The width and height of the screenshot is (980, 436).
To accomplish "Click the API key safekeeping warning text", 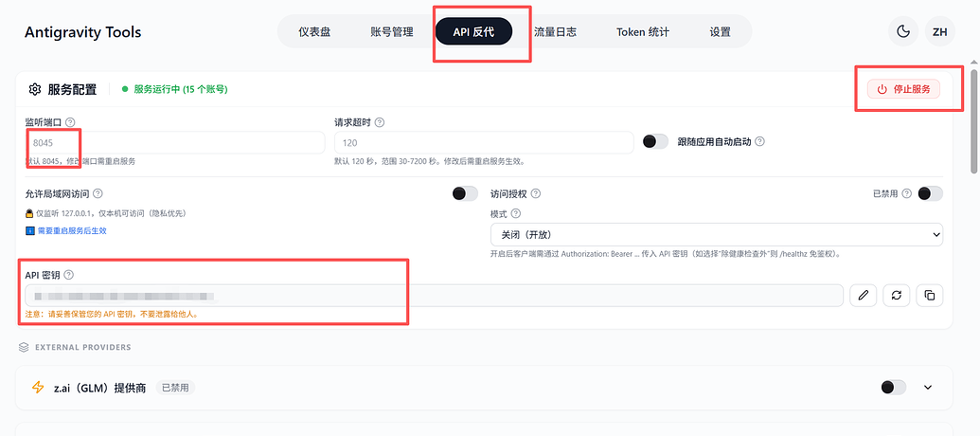I will coord(112,315).
